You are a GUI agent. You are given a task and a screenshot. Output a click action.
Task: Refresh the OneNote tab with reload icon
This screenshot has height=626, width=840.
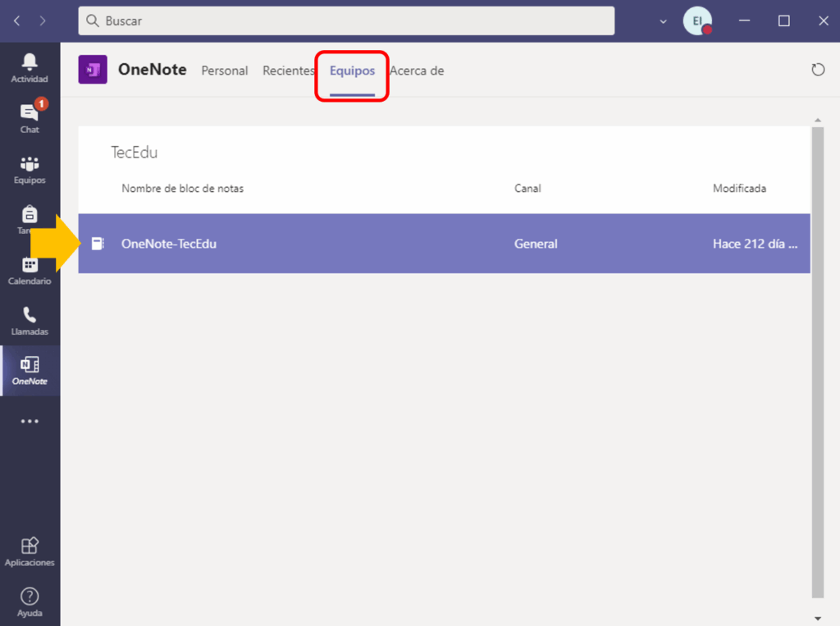pos(818,70)
